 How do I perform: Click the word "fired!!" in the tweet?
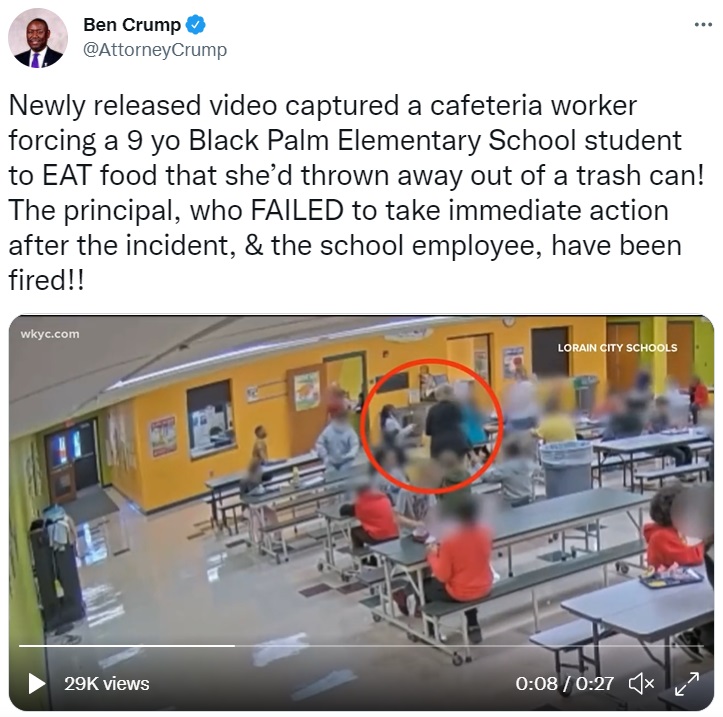(47, 280)
